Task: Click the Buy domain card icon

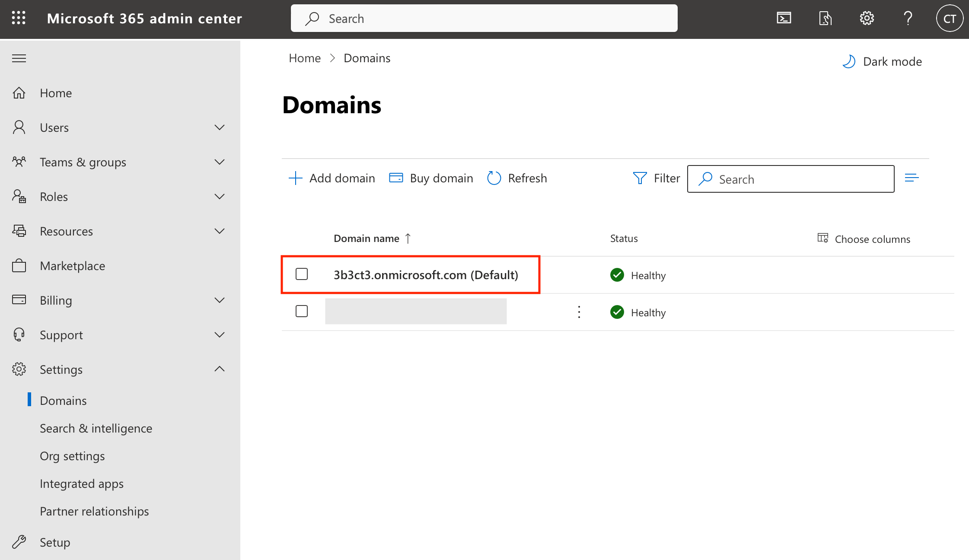Action: (396, 178)
